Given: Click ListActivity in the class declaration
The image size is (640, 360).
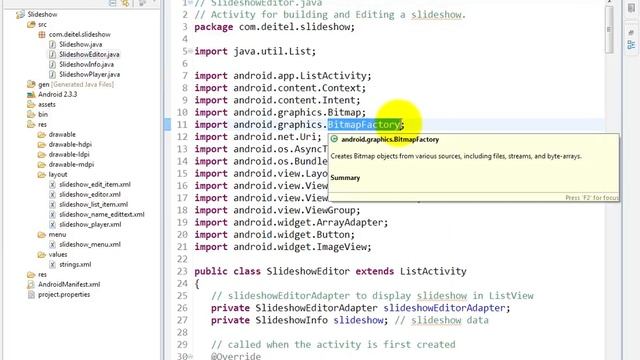Looking at the screenshot, I should coord(433,271).
